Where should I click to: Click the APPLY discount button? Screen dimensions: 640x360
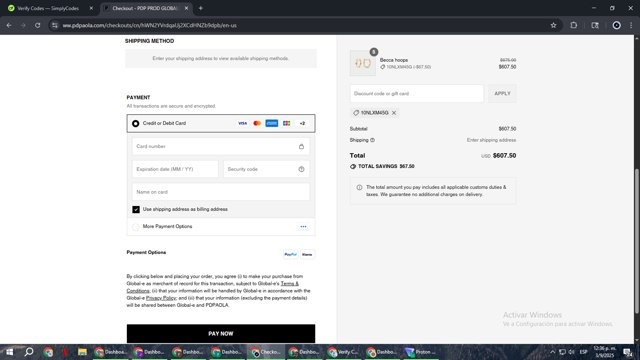pyautogui.click(x=502, y=93)
